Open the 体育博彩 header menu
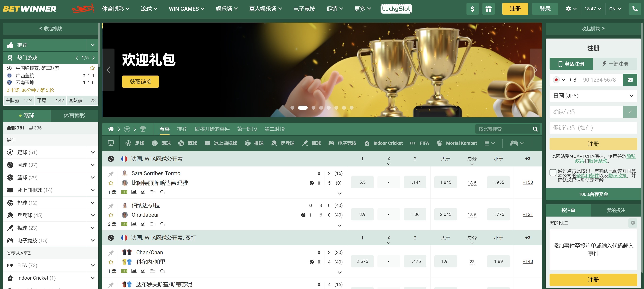The width and height of the screenshot is (644, 289). 116,9
